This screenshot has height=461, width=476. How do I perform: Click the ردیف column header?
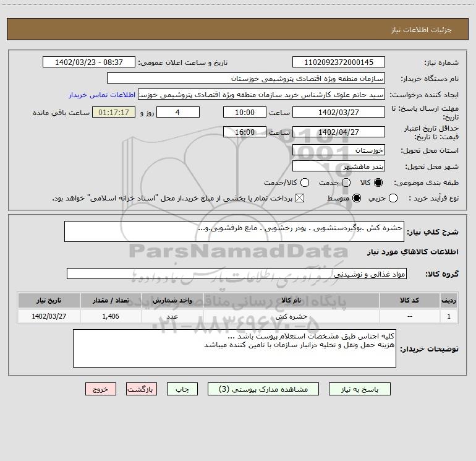[449, 301]
